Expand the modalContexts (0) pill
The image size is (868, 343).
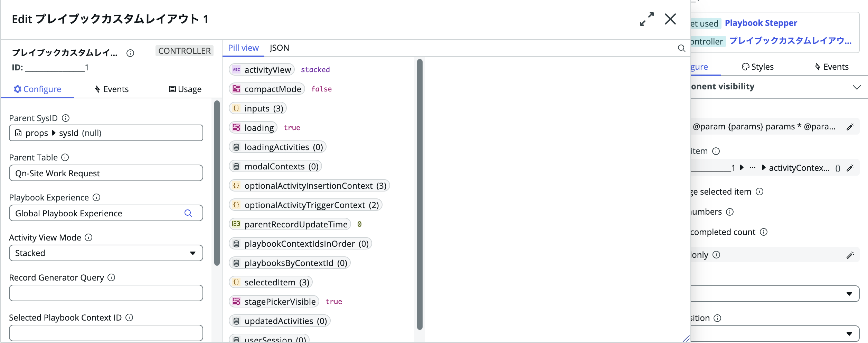[275, 166]
